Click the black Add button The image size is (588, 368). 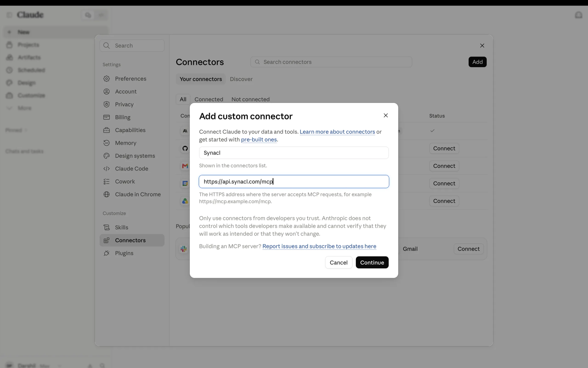tap(477, 62)
